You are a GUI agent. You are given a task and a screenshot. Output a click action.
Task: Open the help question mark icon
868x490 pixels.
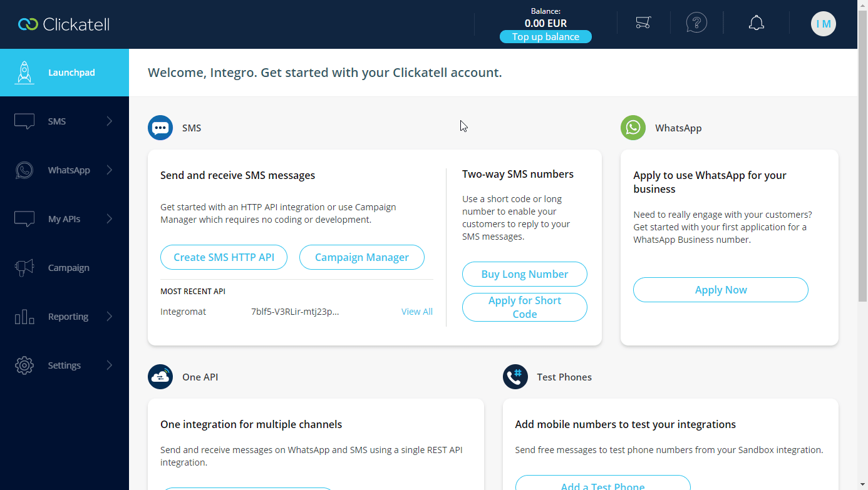(696, 23)
